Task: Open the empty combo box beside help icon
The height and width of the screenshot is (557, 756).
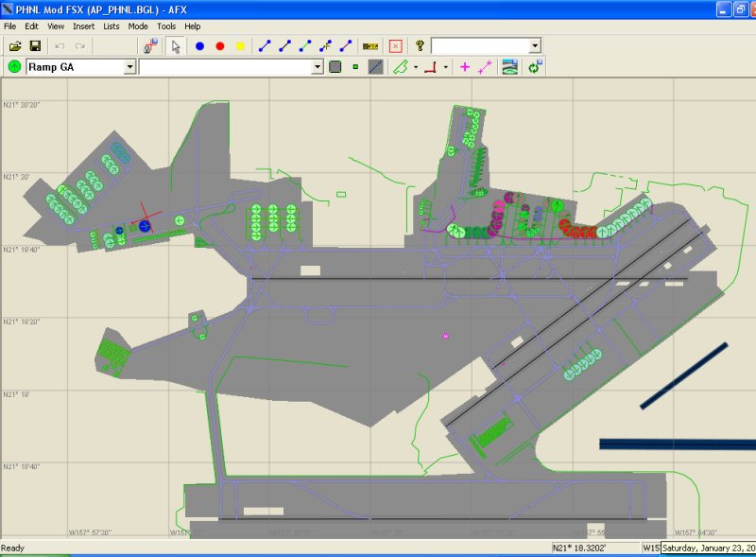Action: tap(535, 45)
